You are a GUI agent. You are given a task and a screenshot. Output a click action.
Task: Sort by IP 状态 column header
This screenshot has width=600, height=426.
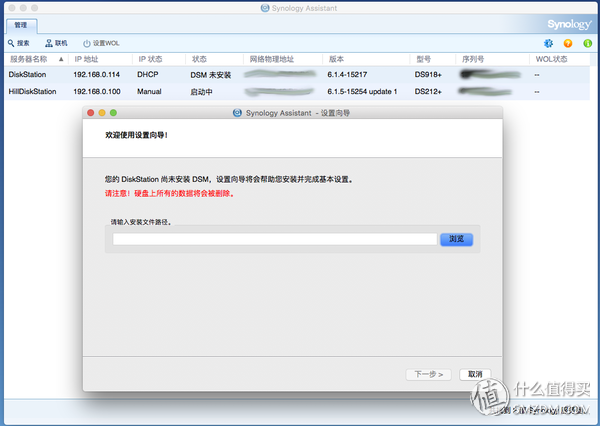pos(159,59)
